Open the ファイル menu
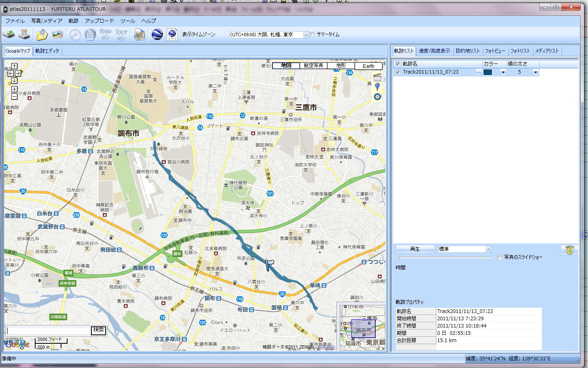The image size is (588, 368). (x=15, y=21)
